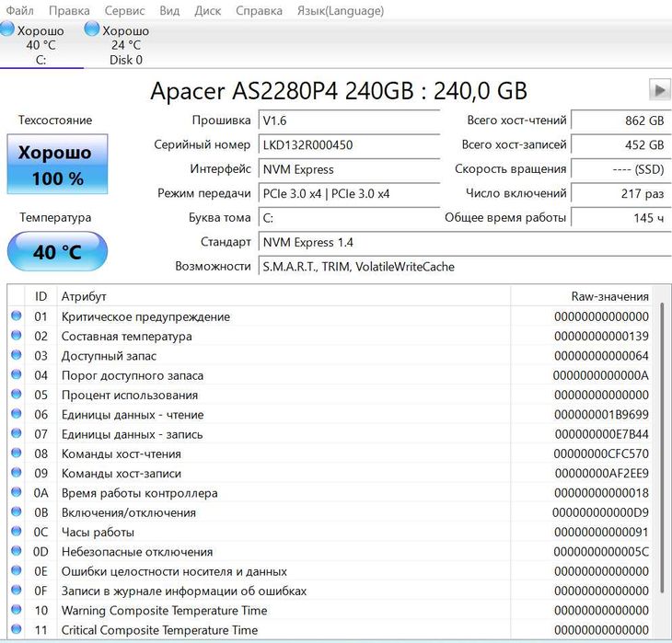Select the Составная температура attribute text

click(126, 337)
